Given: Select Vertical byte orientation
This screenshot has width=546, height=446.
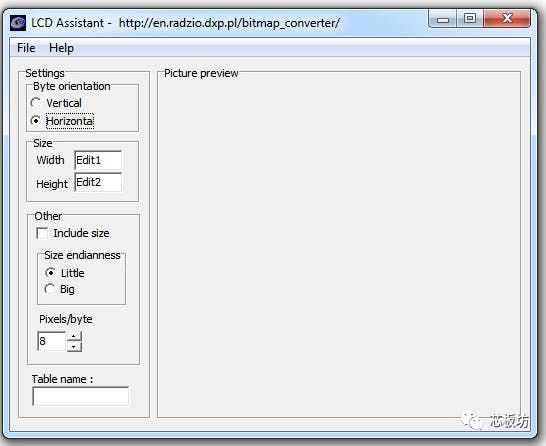Looking at the screenshot, I should click(x=36, y=103).
